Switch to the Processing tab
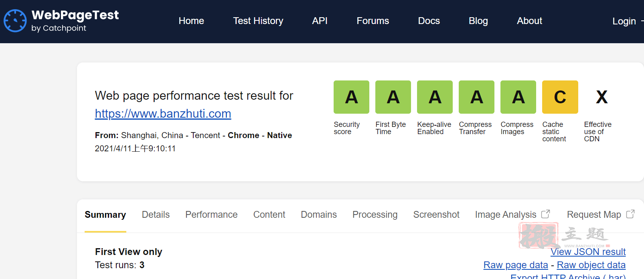 pos(375,215)
